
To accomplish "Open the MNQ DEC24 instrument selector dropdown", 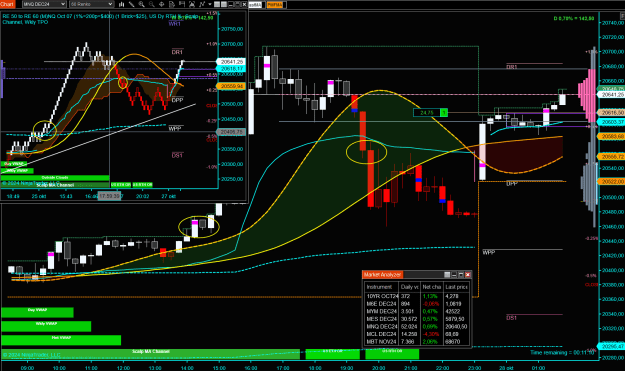I will click(44, 4).
